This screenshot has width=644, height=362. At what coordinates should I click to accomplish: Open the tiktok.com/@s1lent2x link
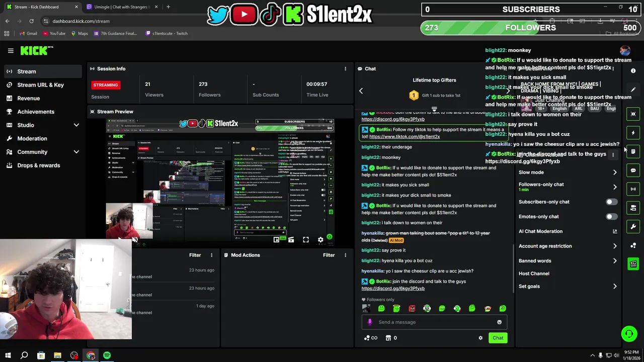[405, 137]
